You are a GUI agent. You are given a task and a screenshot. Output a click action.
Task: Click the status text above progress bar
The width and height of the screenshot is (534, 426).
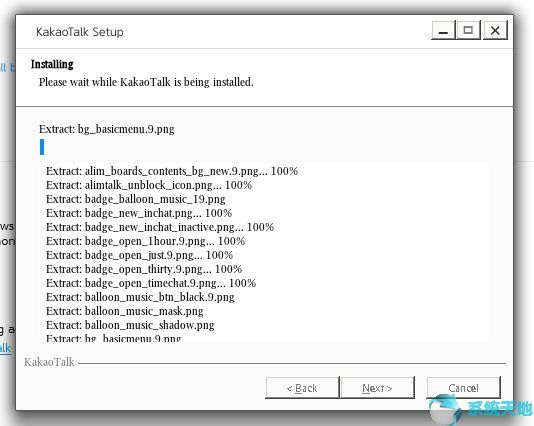point(107,129)
